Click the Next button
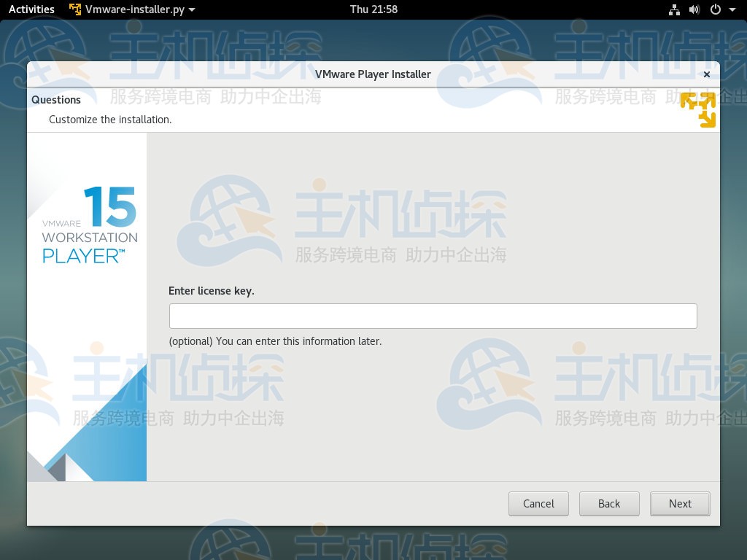747x560 pixels. pos(679,503)
